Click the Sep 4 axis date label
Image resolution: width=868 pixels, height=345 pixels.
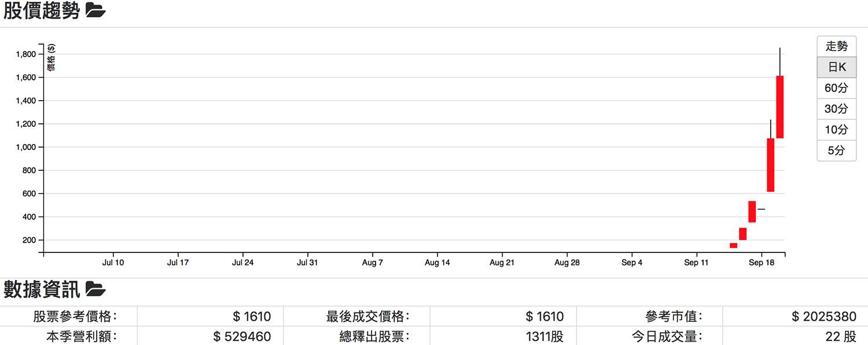(x=632, y=263)
